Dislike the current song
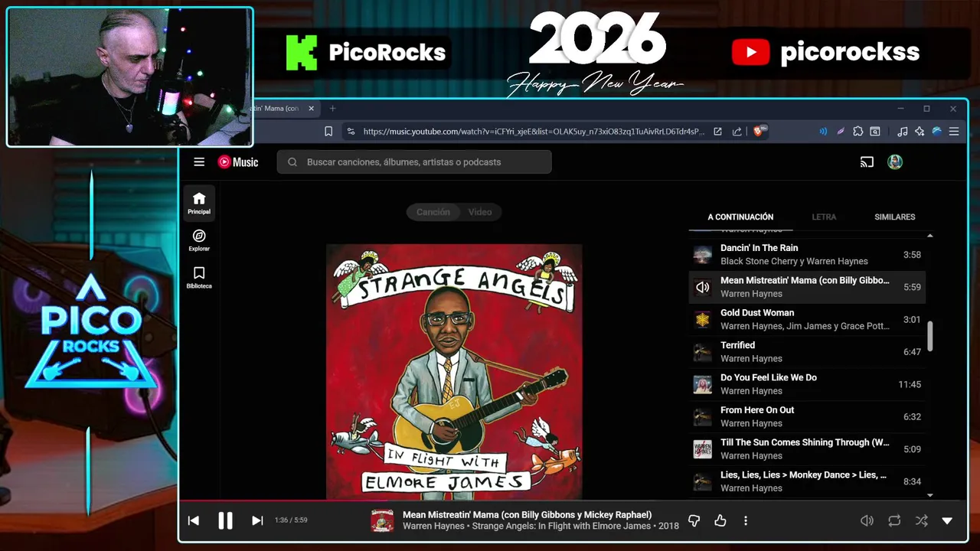This screenshot has height=551, width=980. 694,520
